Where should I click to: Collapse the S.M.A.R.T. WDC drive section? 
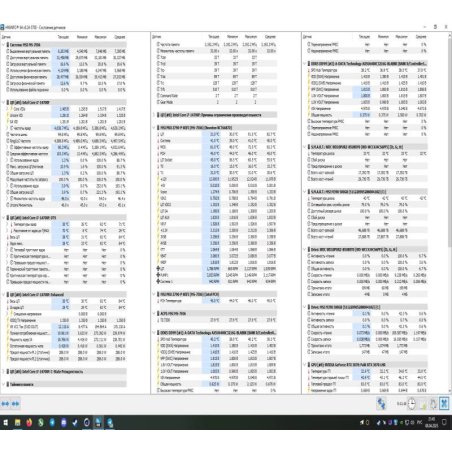click(x=305, y=147)
